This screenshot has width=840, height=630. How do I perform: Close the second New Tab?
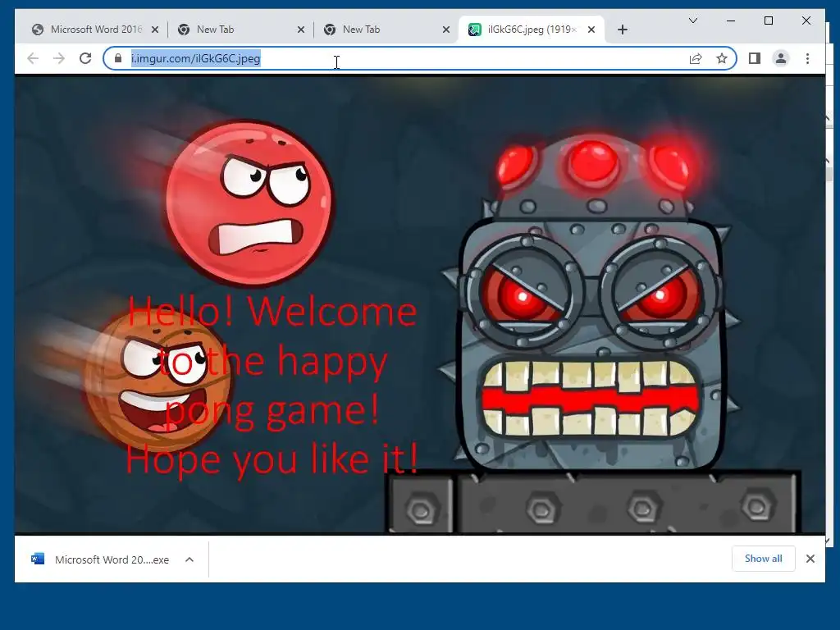(x=445, y=30)
